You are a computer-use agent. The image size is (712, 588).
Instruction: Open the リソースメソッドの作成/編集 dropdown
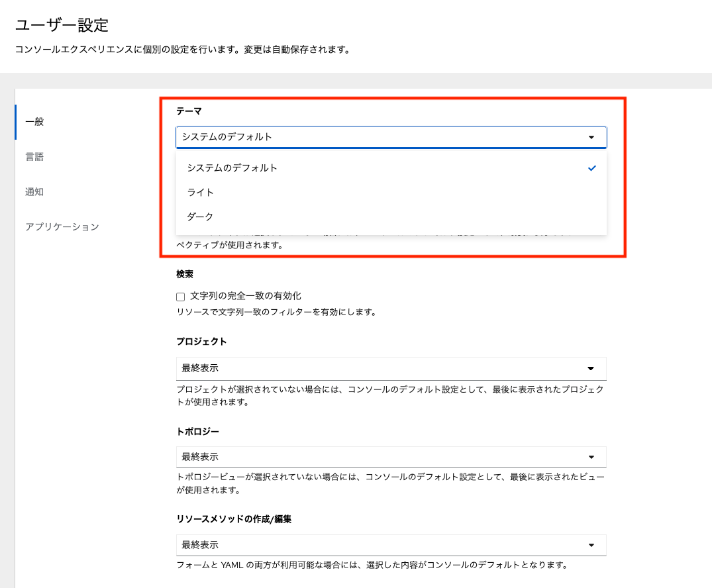tap(391, 545)
